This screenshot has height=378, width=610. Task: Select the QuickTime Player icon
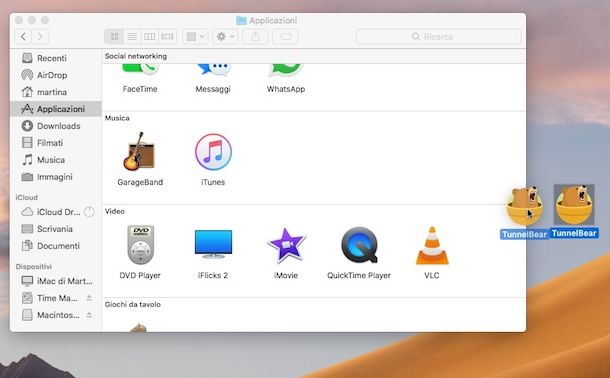click(359, 245)
